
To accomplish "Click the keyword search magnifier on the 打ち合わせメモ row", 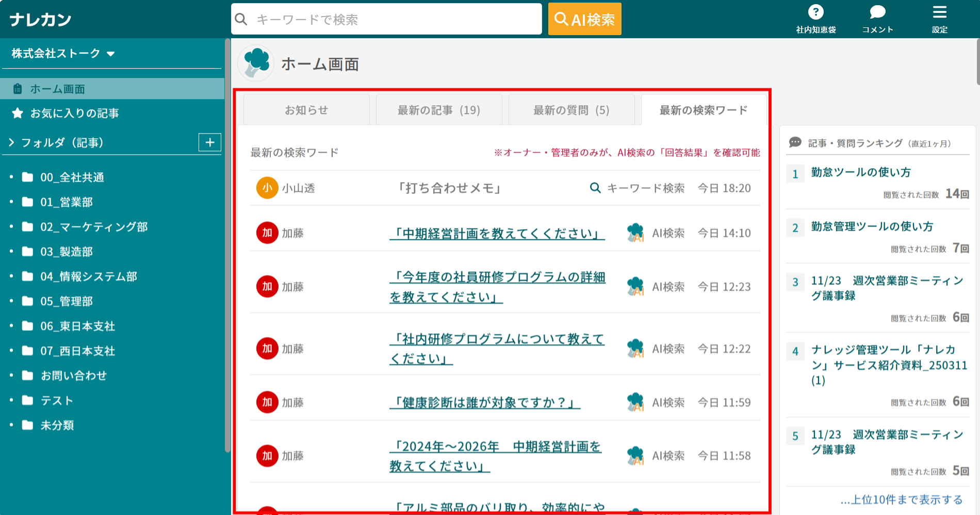I will (595, 188).
